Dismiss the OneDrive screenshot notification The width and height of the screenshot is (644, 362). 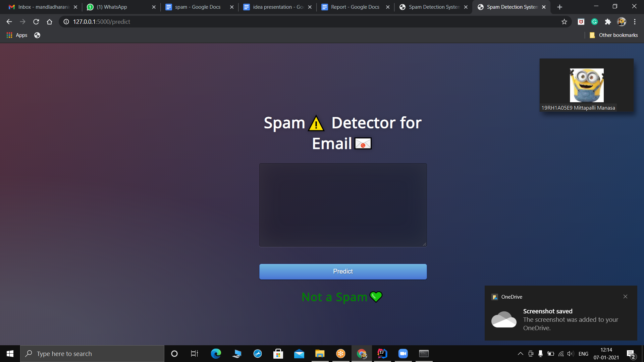[x=625, y=297]
